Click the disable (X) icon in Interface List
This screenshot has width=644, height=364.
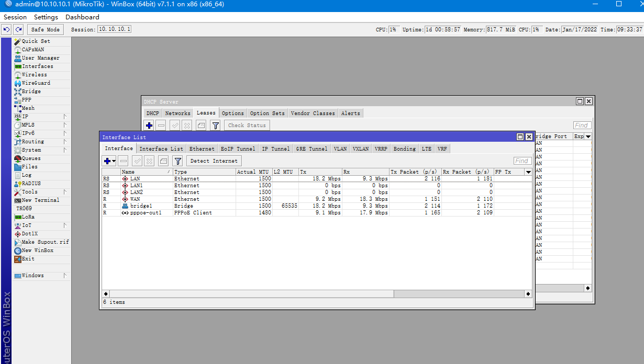[x=149, y=161]
